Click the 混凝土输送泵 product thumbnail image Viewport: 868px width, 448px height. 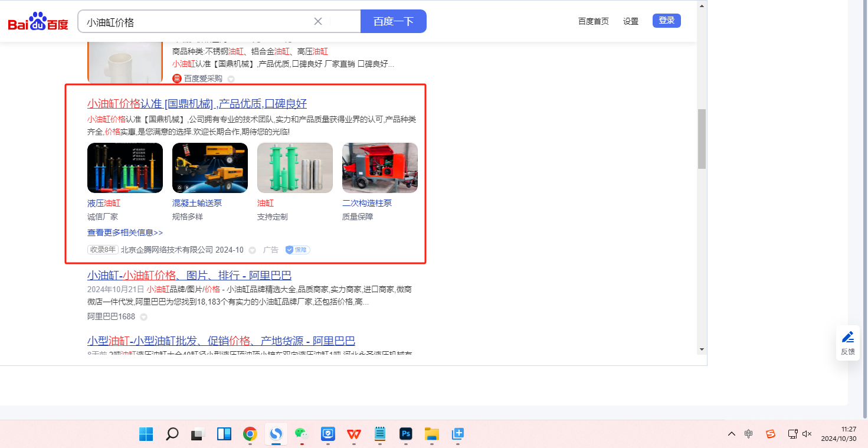[210, 168]
